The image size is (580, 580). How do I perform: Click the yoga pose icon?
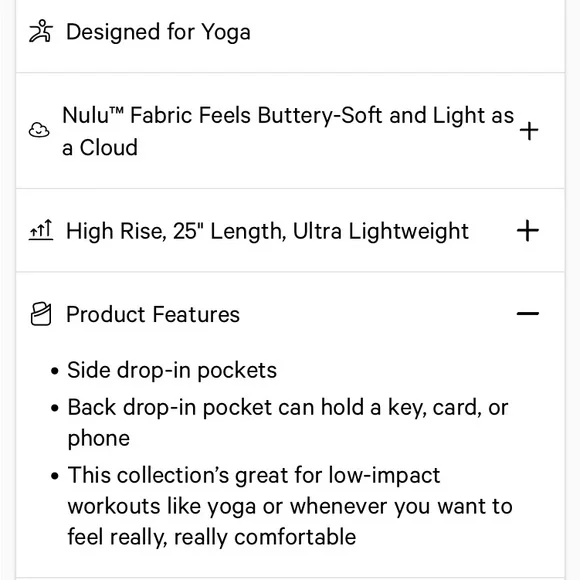[x=41, y=31]
